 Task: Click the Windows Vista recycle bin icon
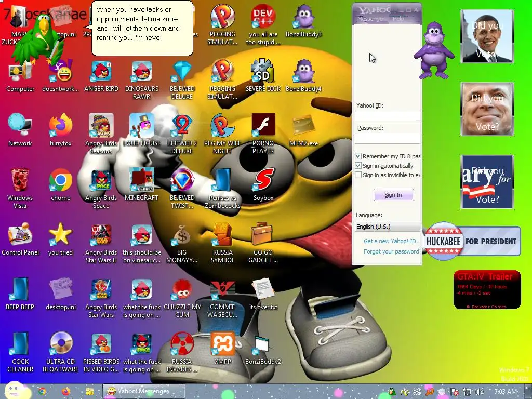coord(20,180)
